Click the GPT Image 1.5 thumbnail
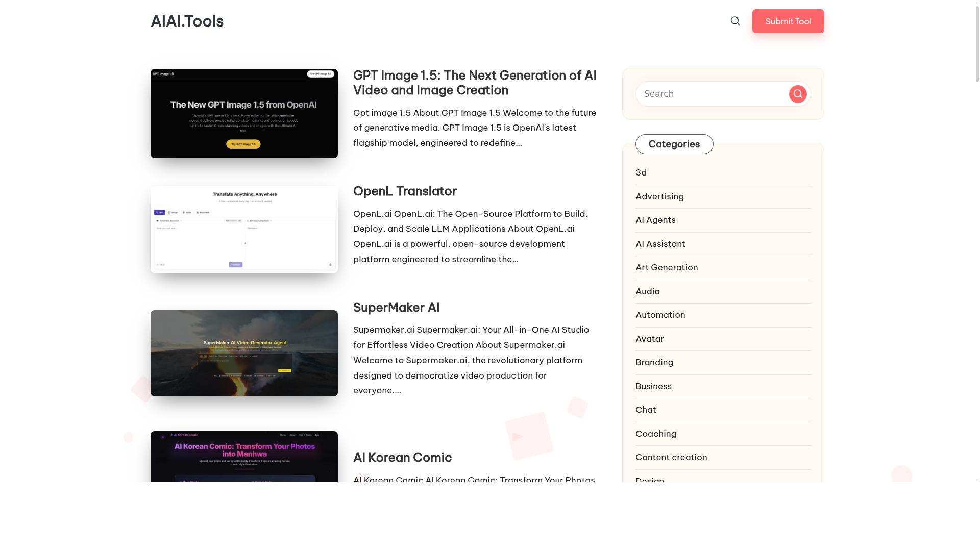The width and height of the screenshot is (980, 551). pos(244,113)
